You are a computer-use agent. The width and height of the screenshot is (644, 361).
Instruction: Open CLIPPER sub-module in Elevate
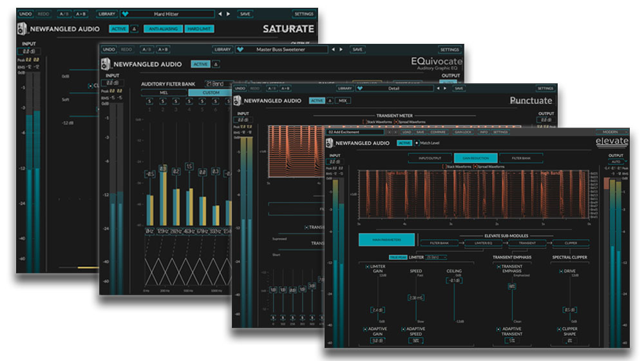[x=571, y=243]
